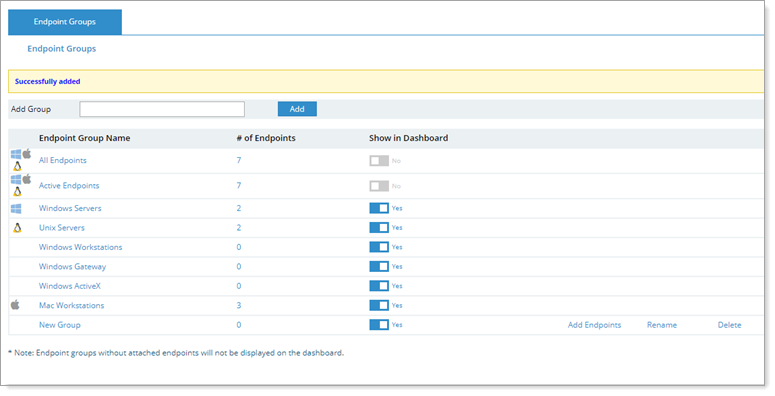Switch to the Endpoint Groups tab

pyautogui.click(x=65, y=22)
